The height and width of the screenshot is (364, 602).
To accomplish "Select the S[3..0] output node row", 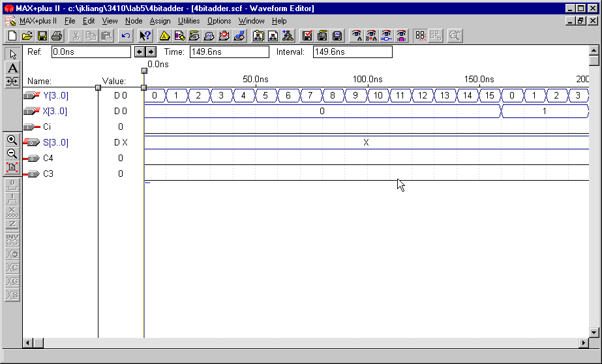I will click(x=55, y=142).
